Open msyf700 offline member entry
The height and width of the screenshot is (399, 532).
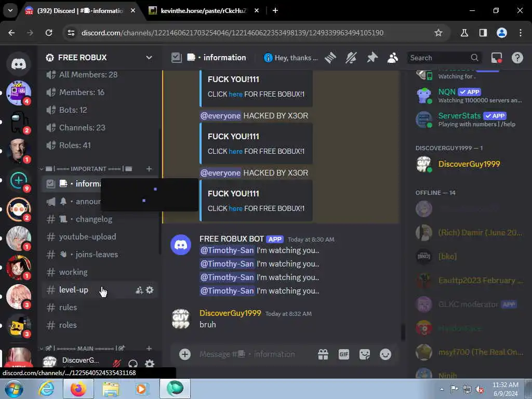(469, 352)
